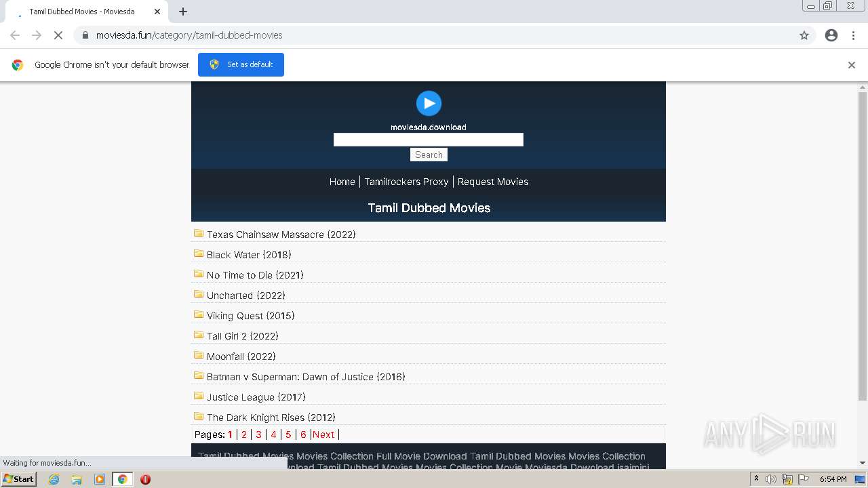Go to the Home link
Screen dimensions: 868x488
(342, 182)
